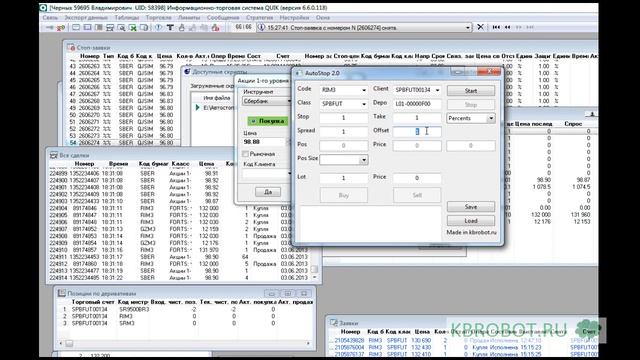Click the Позиции по деривативам window icon
Image resolution: width=640 pixels, height=360 pixels.
(61, 293)
